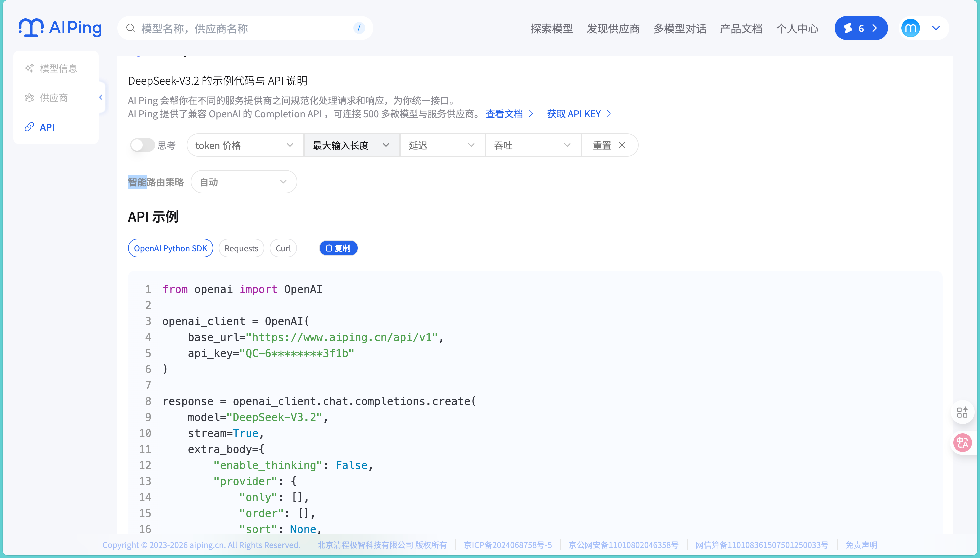Open the credits badge showing 6
Screen dimensions: 980x558
click(x=860, y=28)
